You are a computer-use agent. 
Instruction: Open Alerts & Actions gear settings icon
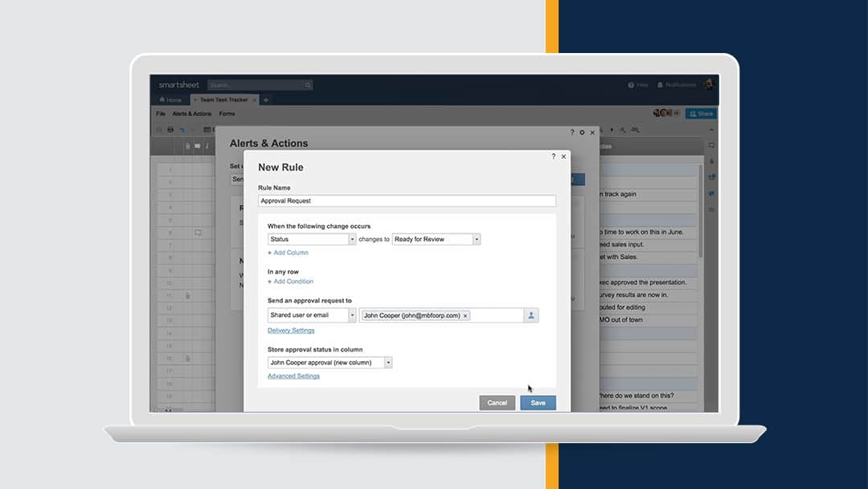point(582,132)
